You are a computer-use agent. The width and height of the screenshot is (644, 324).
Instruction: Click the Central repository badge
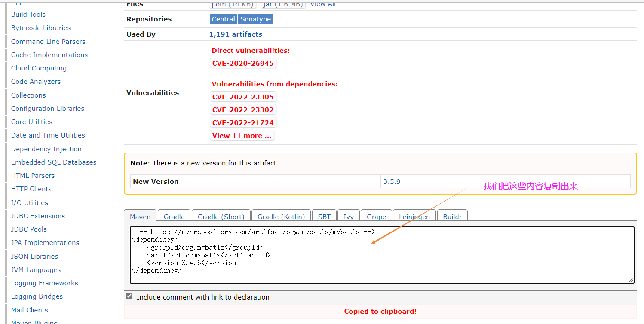[224, 19]
